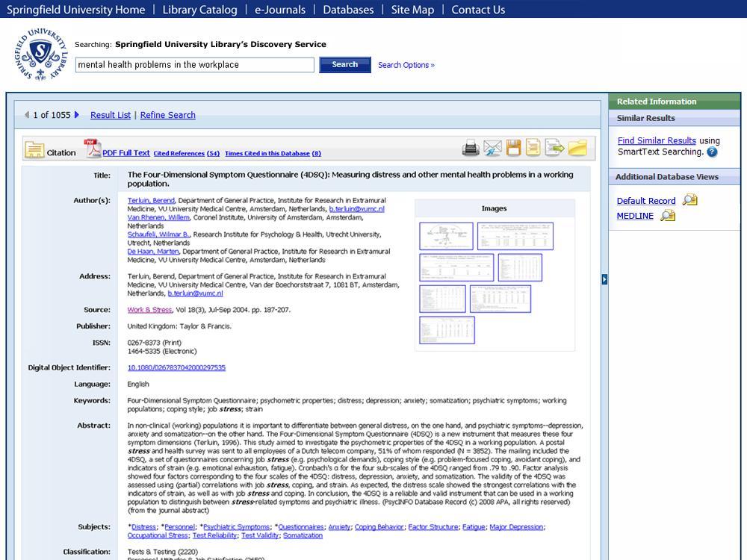Screen dimensions: 747x560
Task: Click the Test Validity subject link
Action: click(x=260, y=535)
